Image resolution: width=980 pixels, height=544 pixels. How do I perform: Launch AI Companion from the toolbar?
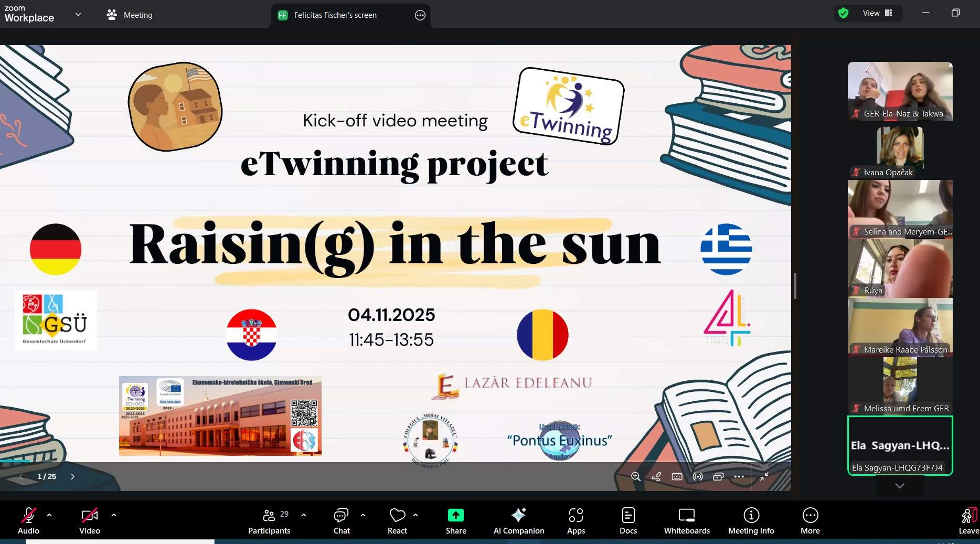tap(518, 521)
